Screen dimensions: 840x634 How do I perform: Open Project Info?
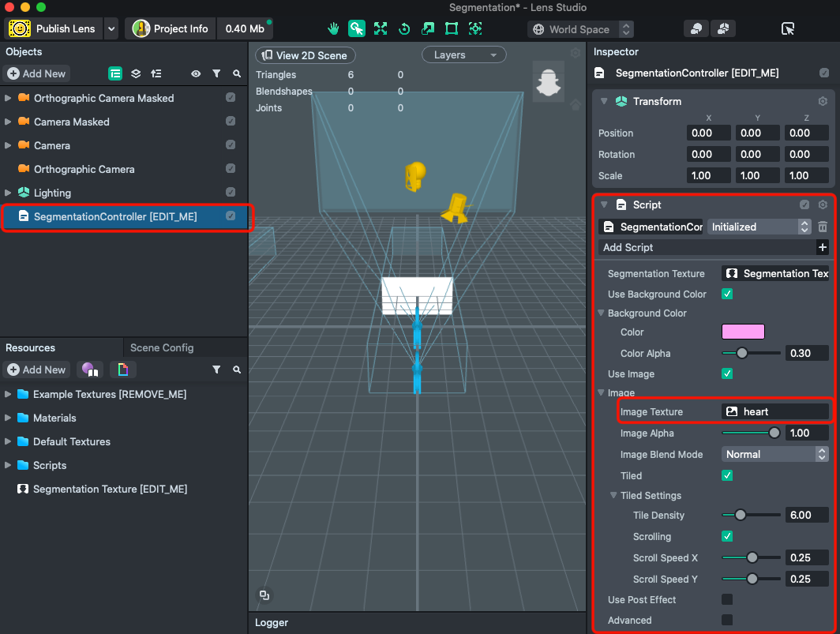coord(171,29)
